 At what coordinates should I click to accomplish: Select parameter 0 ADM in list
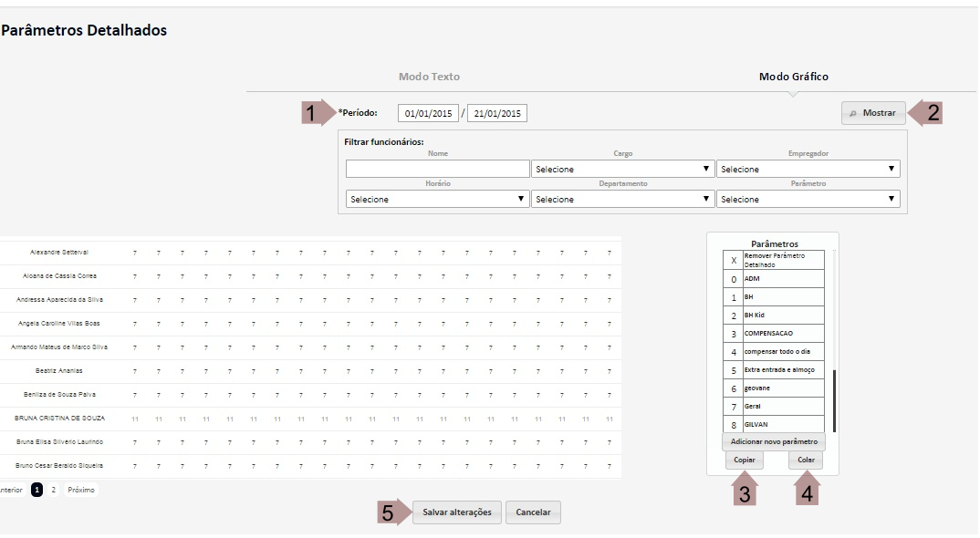774,279
